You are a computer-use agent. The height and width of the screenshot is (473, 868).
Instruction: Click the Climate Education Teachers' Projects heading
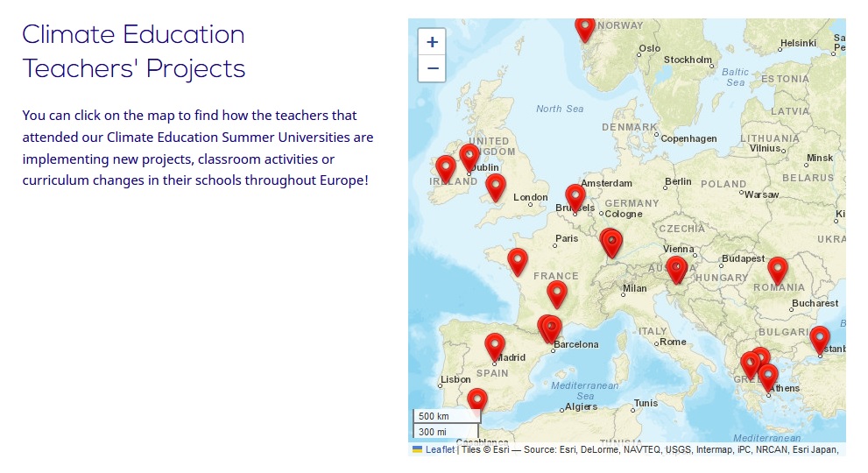[133, 51]
